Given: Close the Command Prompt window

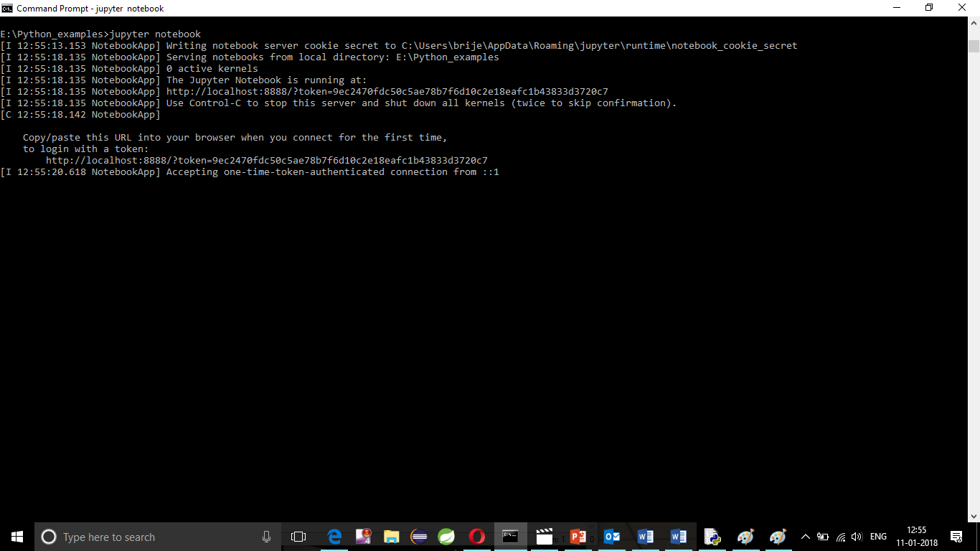Looking at the screenshot, I should (963, 8).
